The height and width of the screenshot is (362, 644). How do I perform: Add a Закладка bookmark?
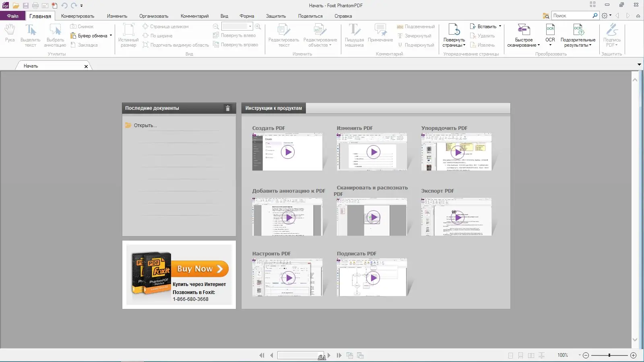tap(84, 45)
